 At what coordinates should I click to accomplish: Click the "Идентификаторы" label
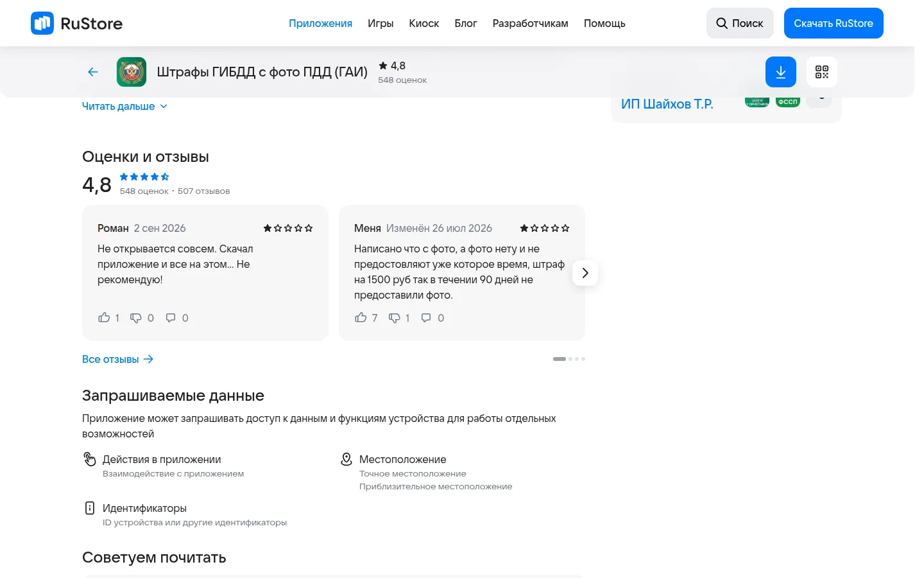click(144, 508)
